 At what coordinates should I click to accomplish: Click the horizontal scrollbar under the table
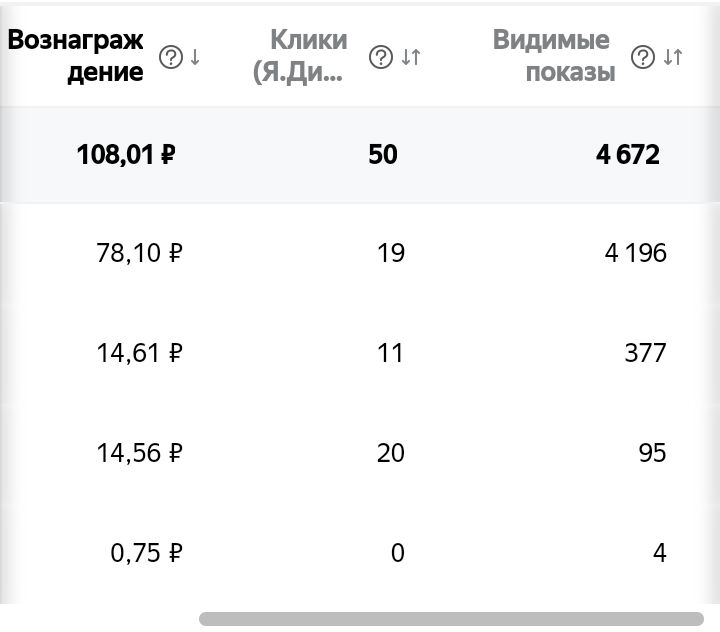[451, 619]
